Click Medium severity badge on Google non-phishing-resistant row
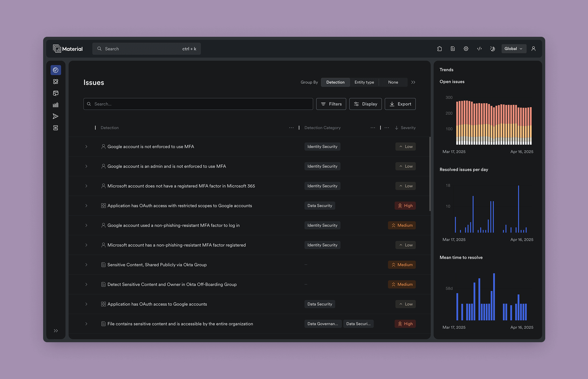The image size is (588, 379). [402, 225]
